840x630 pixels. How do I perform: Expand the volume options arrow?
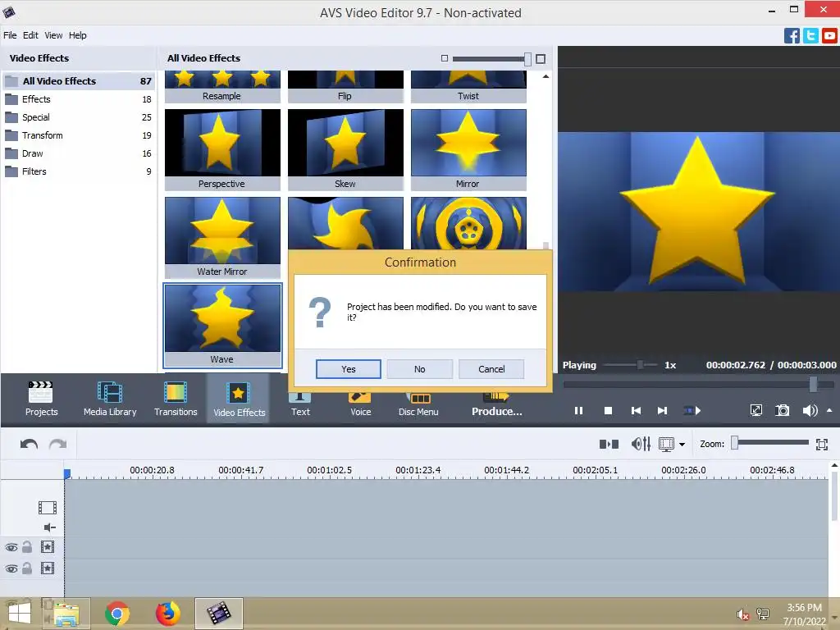click(x=829, y=410)
